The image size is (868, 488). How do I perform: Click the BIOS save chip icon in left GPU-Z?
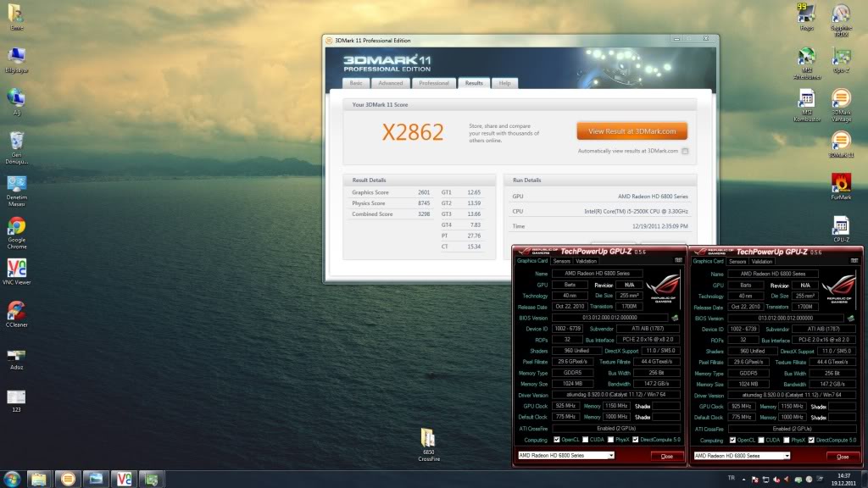point(675,318)
